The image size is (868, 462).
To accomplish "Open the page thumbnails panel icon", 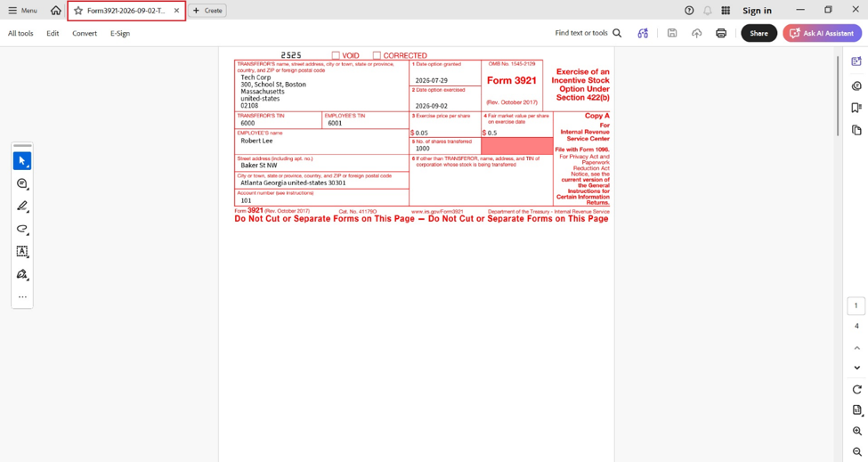I will pos(856,130).
